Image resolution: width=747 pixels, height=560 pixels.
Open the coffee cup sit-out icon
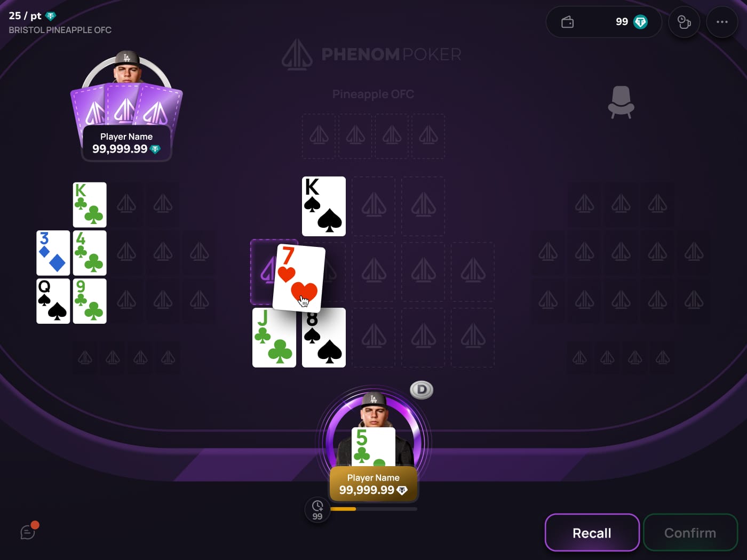coord(684,22)
